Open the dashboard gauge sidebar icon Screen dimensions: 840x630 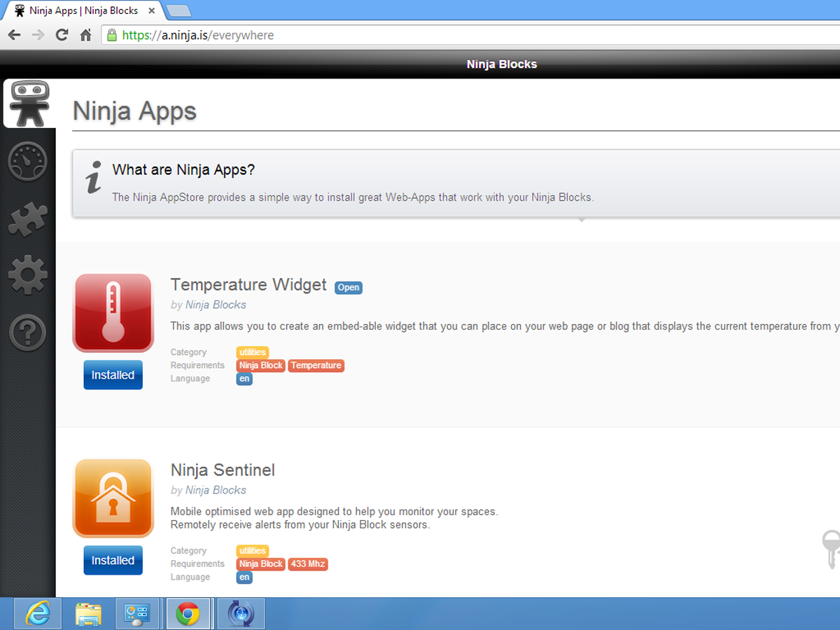click(27, 162)
